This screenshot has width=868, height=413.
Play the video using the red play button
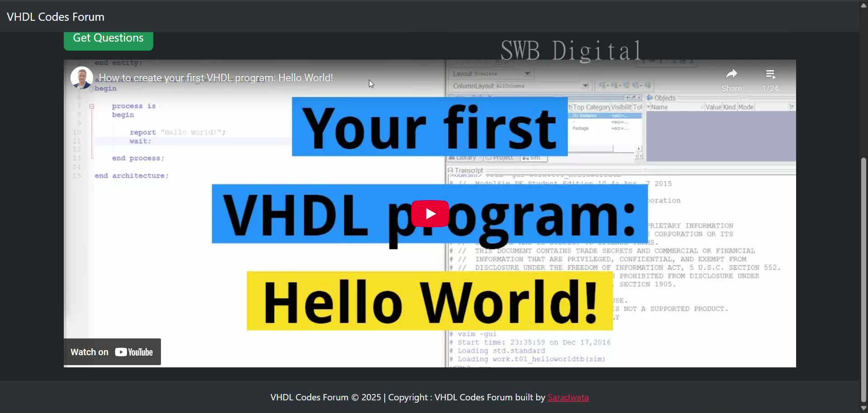[430, 214]
